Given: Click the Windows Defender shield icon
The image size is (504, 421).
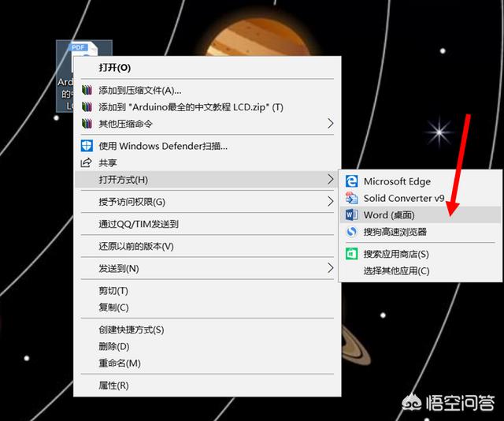Looking at the screenshot, I should tap(87, 146).
